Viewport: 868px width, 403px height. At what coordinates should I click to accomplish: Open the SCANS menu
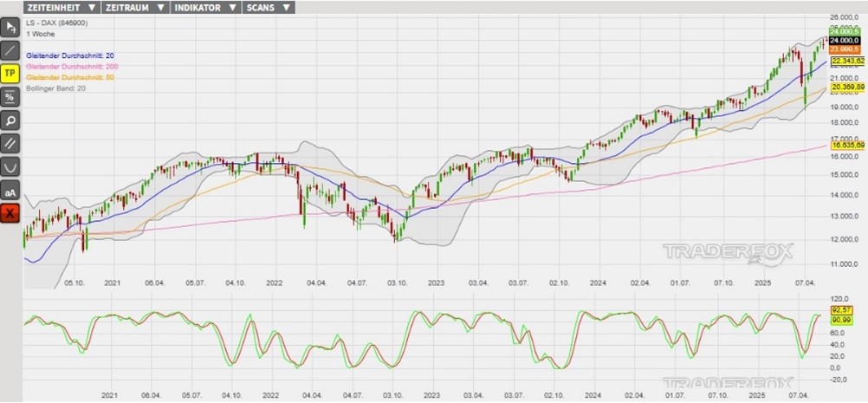pyautogui.click(x=268, y=8)
